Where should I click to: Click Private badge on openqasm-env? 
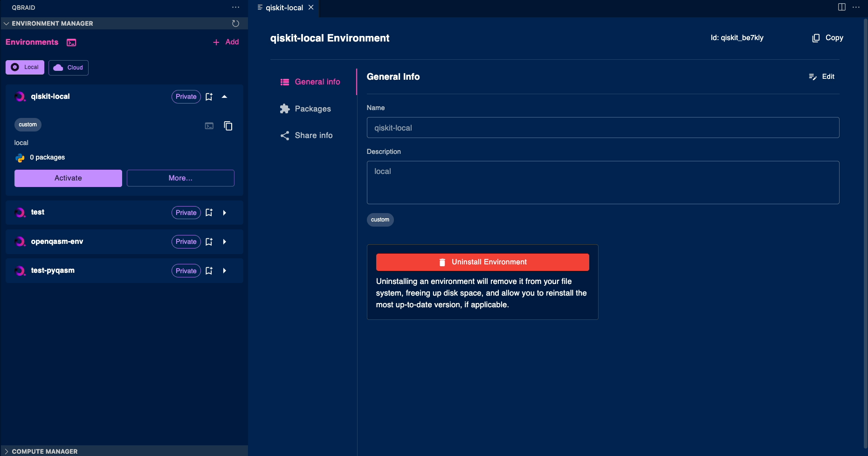(x=186, y=242)
